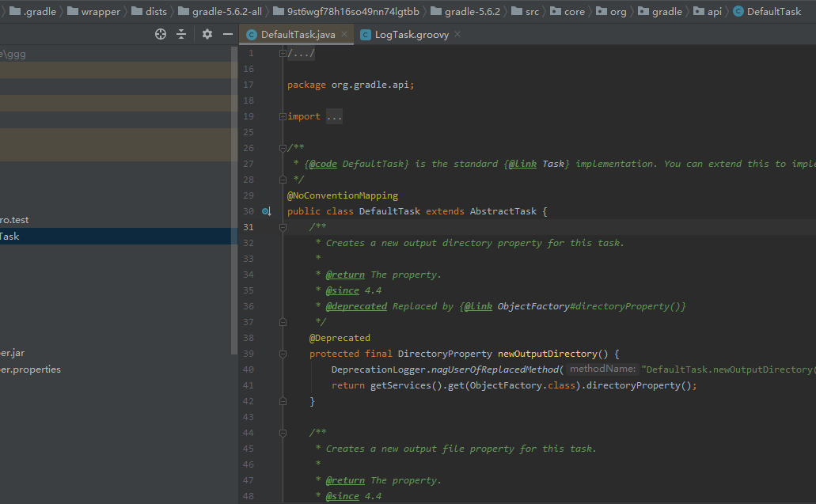
Task: Expand the collapsed region on line 1
Action: 283,53
